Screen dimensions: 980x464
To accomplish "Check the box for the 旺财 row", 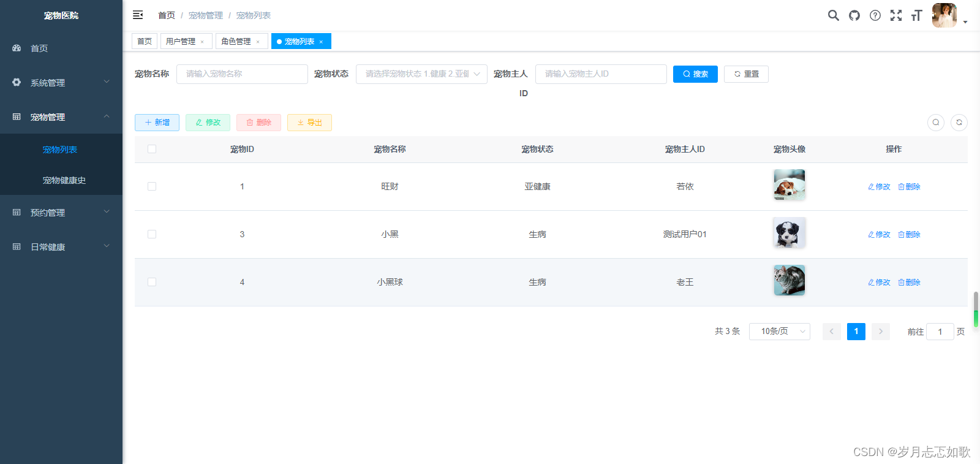I will click(x=152, y=186).
